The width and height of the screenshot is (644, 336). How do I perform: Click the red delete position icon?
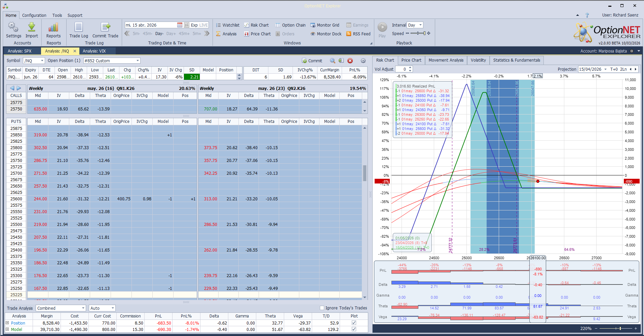pos(350,61)
